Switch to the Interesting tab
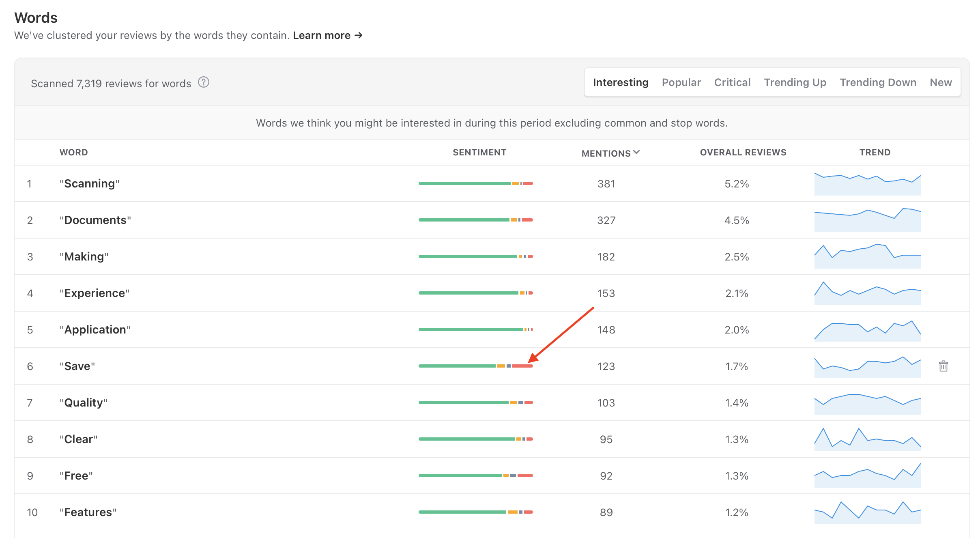Screen dimensions: 980x538 point(621,82)
